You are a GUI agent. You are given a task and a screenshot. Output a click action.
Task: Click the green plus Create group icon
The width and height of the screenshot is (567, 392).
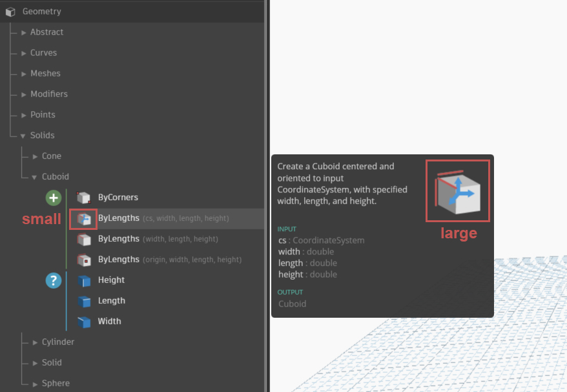54,198
